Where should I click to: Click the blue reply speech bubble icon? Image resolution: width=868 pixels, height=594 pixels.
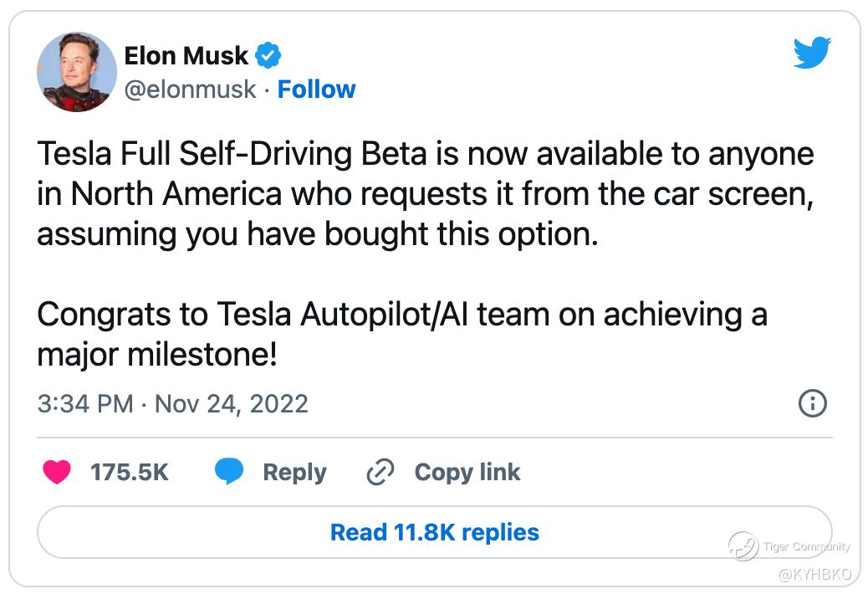click(x=229, y=473)
